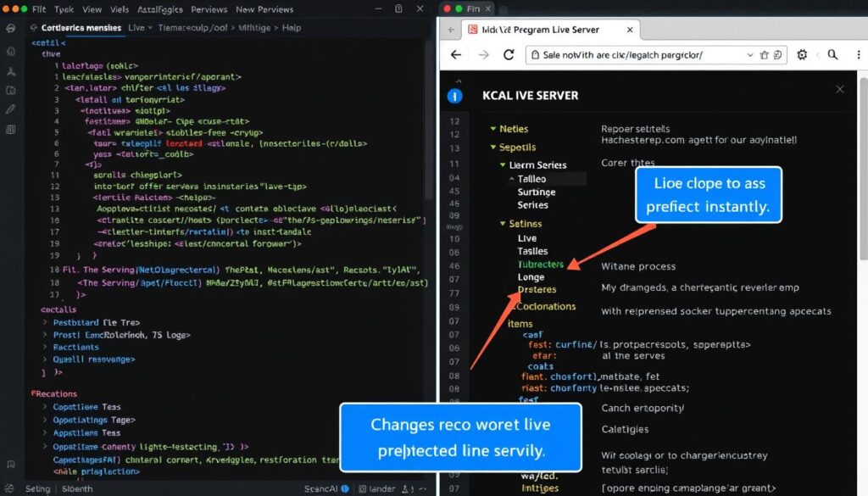The image size is (868, 496).
Task: Open the Tyek menu
Action: [x=64, y=9]
